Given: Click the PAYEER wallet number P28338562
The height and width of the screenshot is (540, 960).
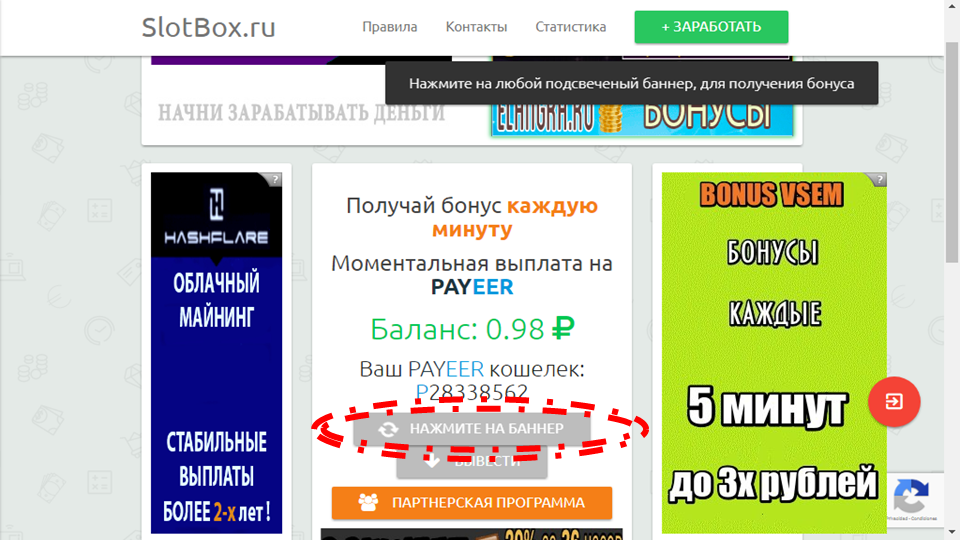Looking at the screenshot, I should point(472,392).
